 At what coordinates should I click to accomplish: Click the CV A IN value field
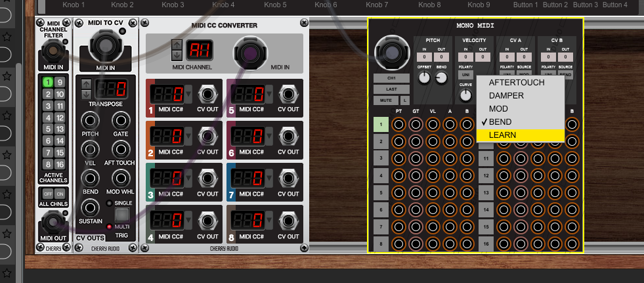click(507, 57)
